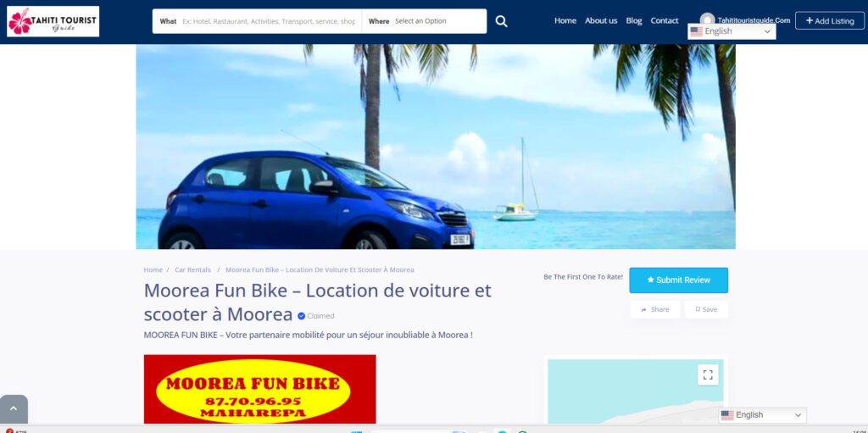Click the Tahiti Tourist Guide logo

pos(53,21)
